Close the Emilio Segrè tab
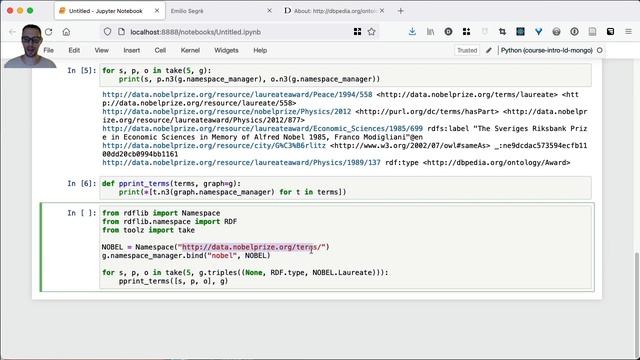This screenshot has height=360, width=640. 269,11
